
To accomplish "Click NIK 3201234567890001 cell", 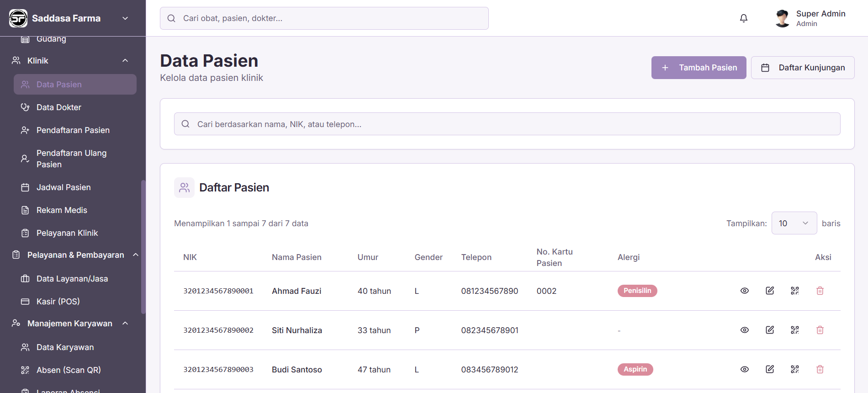I will coord(218,291).
